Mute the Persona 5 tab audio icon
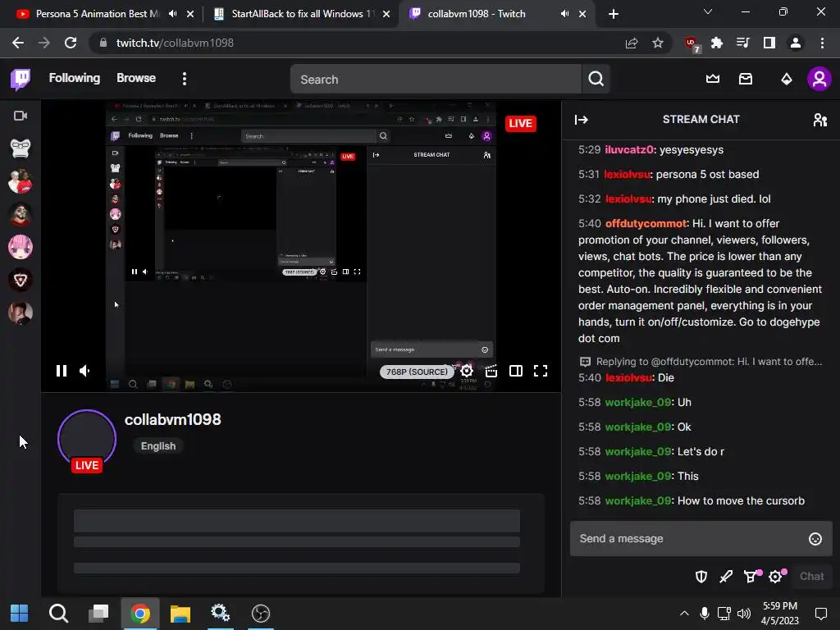The width and height of the screenshot is (840, 630). click(x=172, y=14)
